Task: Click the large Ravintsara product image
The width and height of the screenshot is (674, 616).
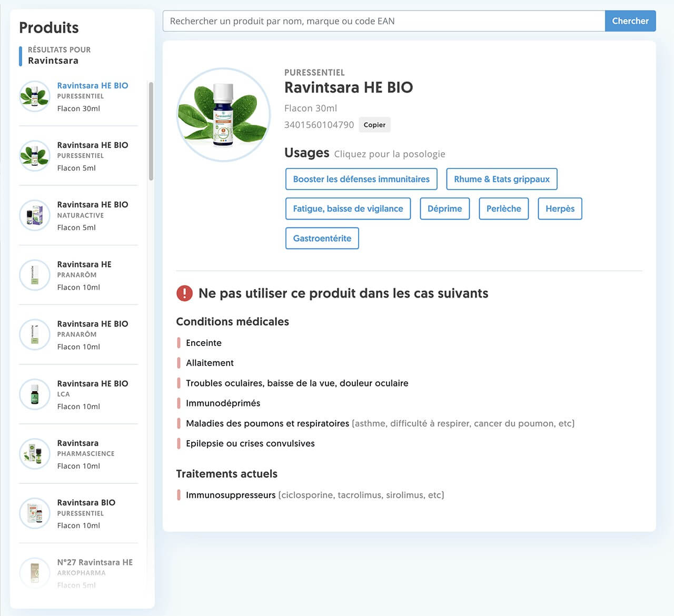Action: point(224,115)
